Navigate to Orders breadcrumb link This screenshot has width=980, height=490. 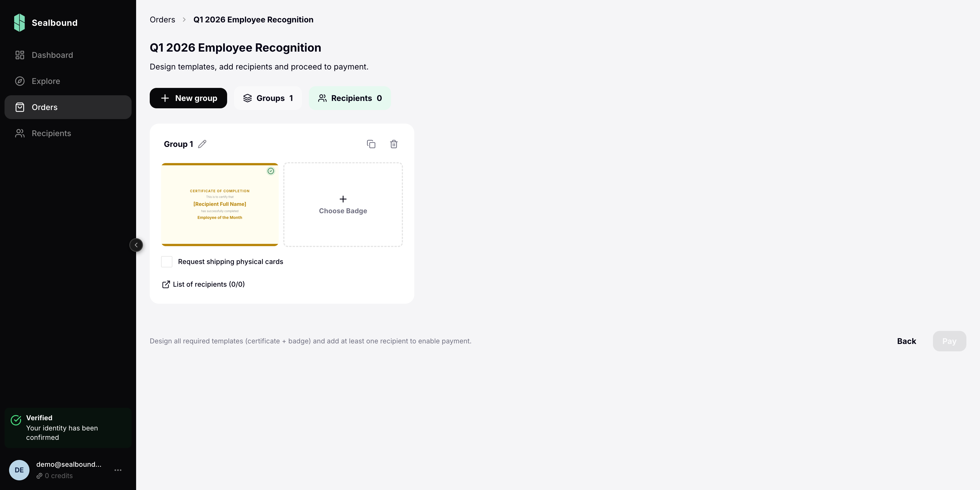[162, 20]
